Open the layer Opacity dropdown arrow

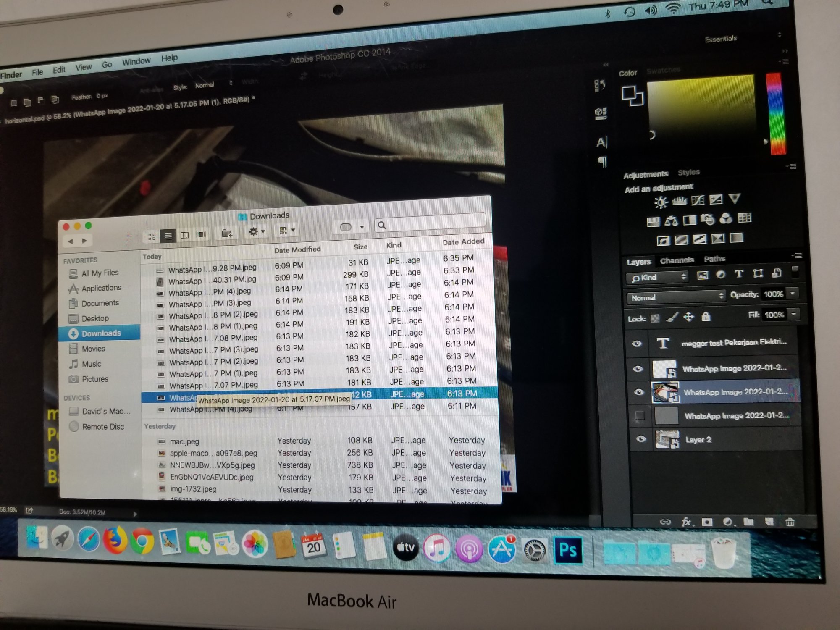793,294
